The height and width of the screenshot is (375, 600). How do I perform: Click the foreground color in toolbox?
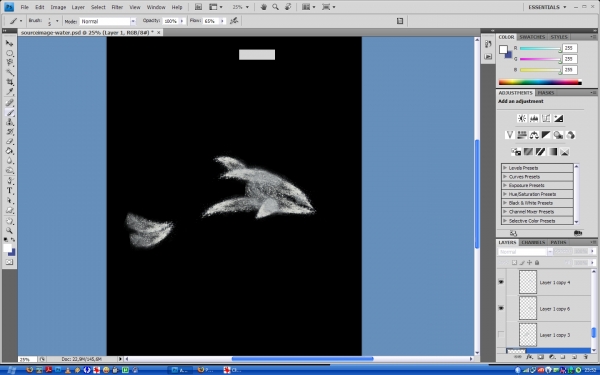(x=7, y=248)
